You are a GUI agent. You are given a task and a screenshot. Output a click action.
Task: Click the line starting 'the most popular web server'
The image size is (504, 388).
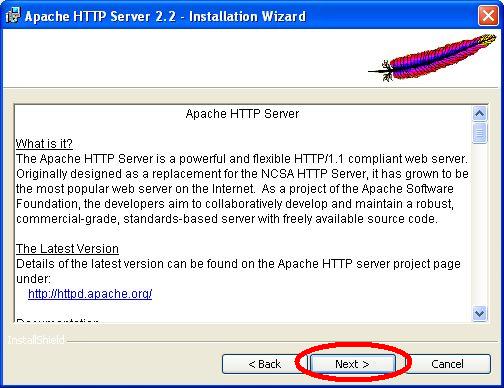click(x=235, y=189)
